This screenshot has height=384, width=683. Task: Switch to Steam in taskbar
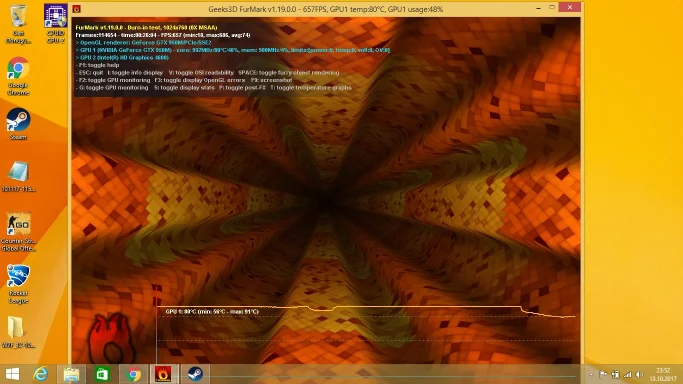tap(195, 374)
